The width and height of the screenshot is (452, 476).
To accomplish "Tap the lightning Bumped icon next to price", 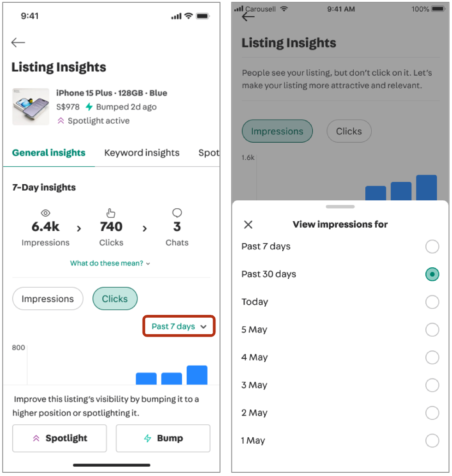I will click(x=89, y=107).
